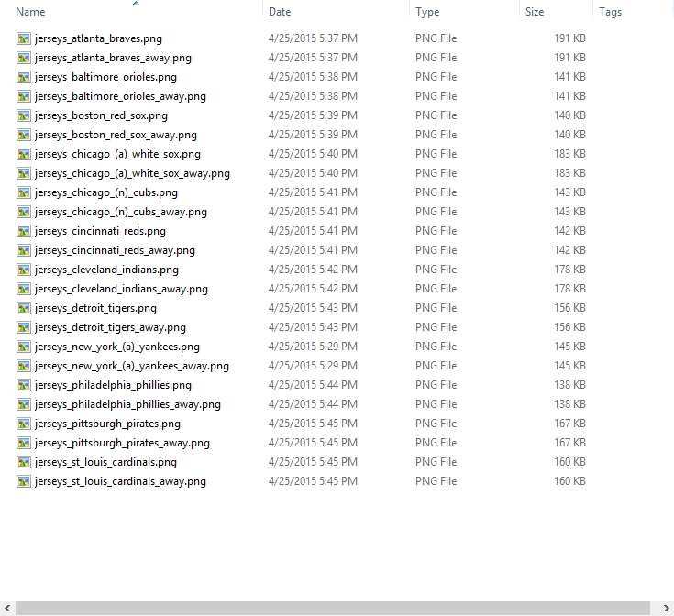Click the icon of jerseys_detroit_tigers.png

pos(24,308)
